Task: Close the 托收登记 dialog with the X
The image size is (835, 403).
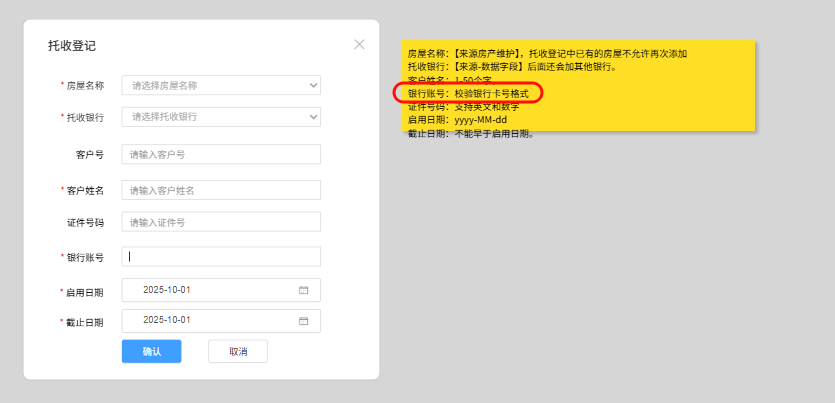Action: pyautogui.click(x=359, y=45)
